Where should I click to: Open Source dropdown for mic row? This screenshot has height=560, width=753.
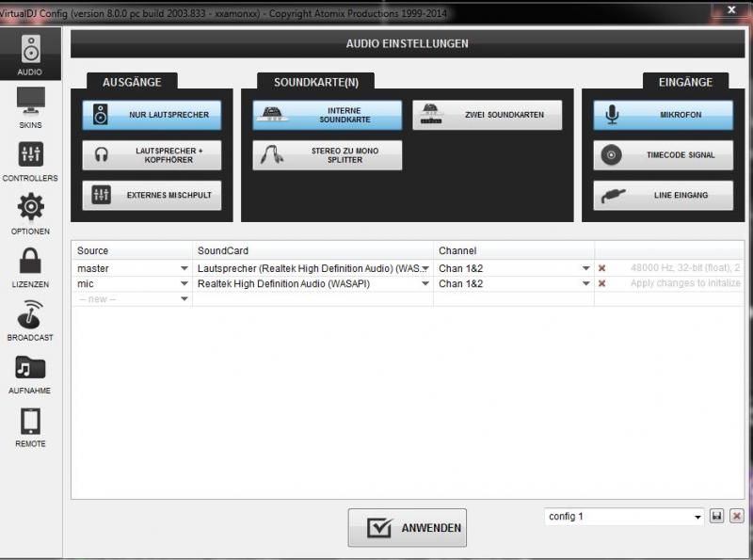click(x=184, y=284)
